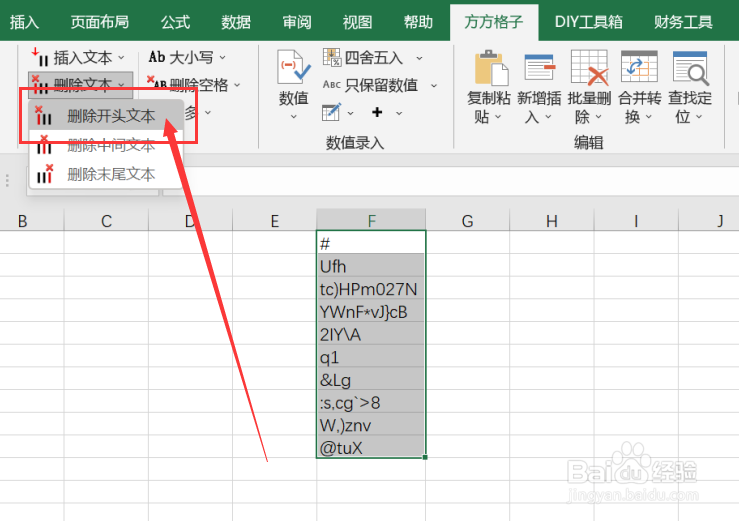Image resolution: width=739 pixels, height=521 pixels.
Task: Click the cell containing 2IY\A
Action: [371, 333]
